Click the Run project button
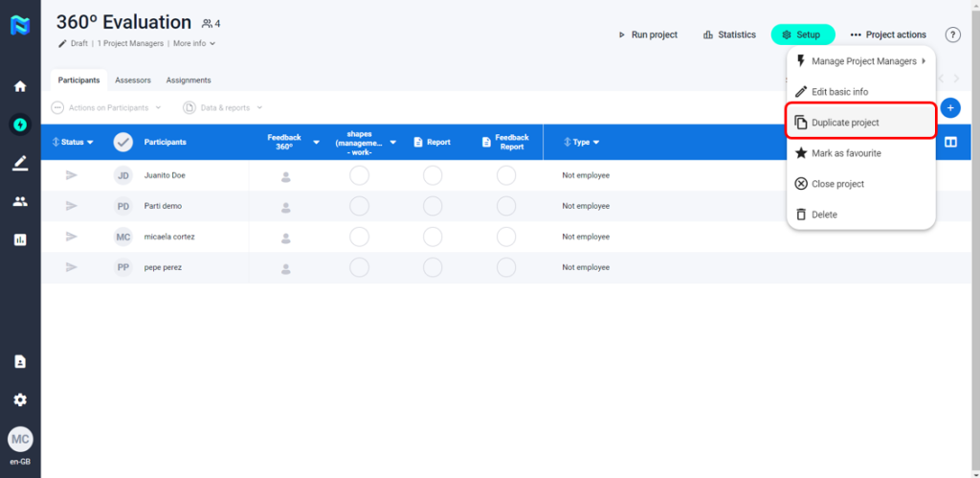 click(648, 34)
